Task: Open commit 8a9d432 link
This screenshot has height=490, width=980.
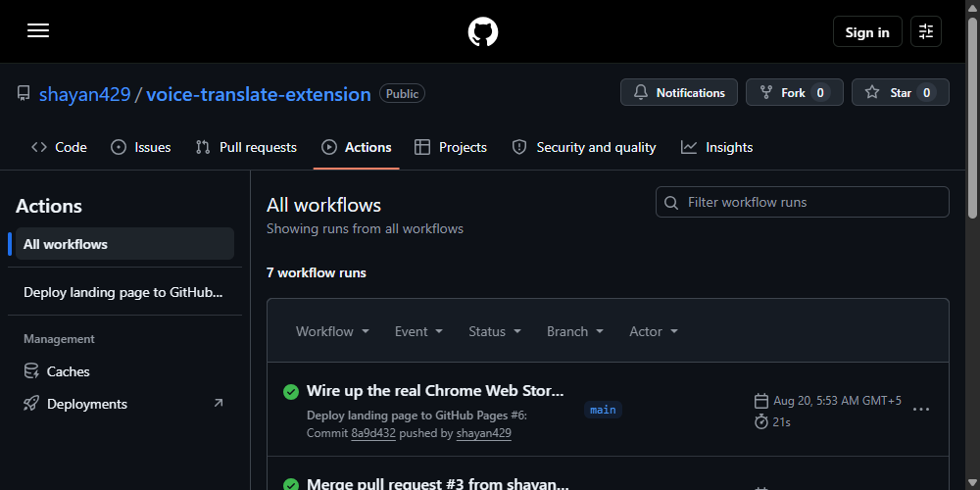Action: [x=373, y=433]
